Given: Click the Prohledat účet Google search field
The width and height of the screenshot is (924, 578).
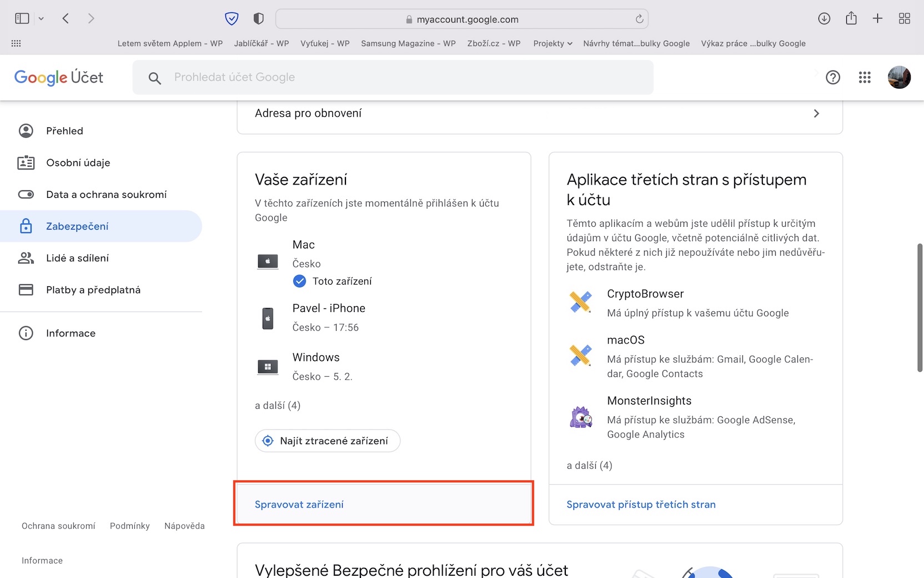Looking at the screenshot, I should tap(393, 77).
